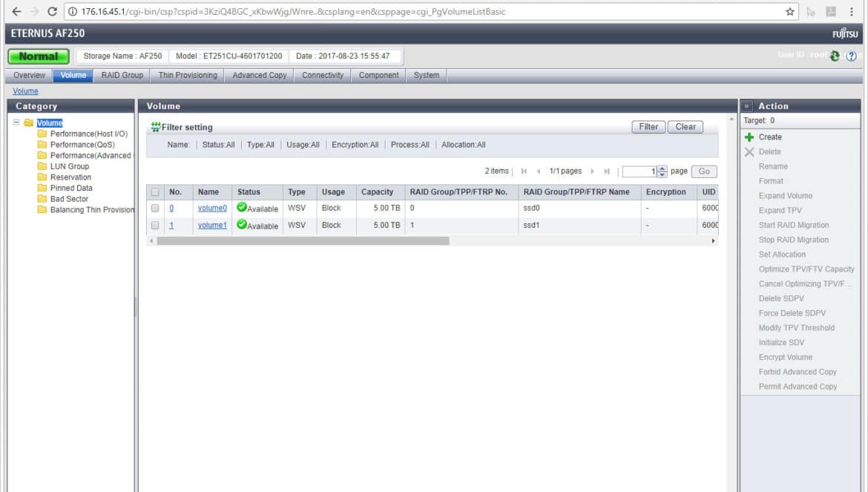
Task: Click the Clear button
Action: point(685,127)
